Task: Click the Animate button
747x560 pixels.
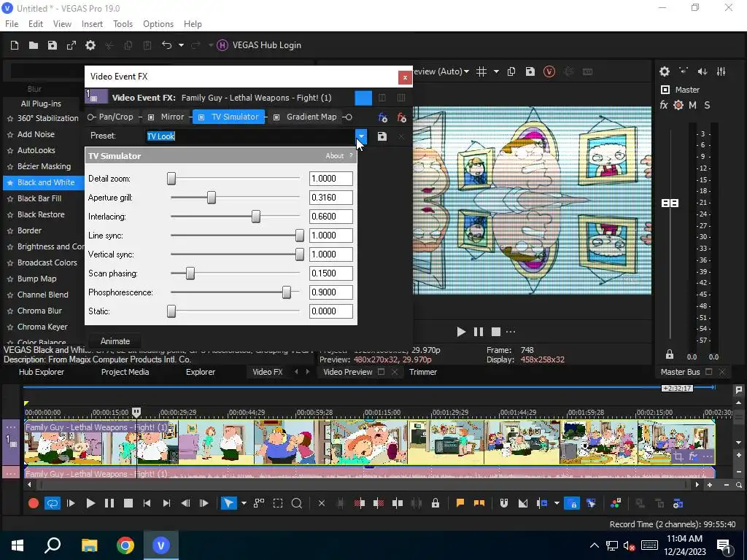Action: click(x=115, y=341)
